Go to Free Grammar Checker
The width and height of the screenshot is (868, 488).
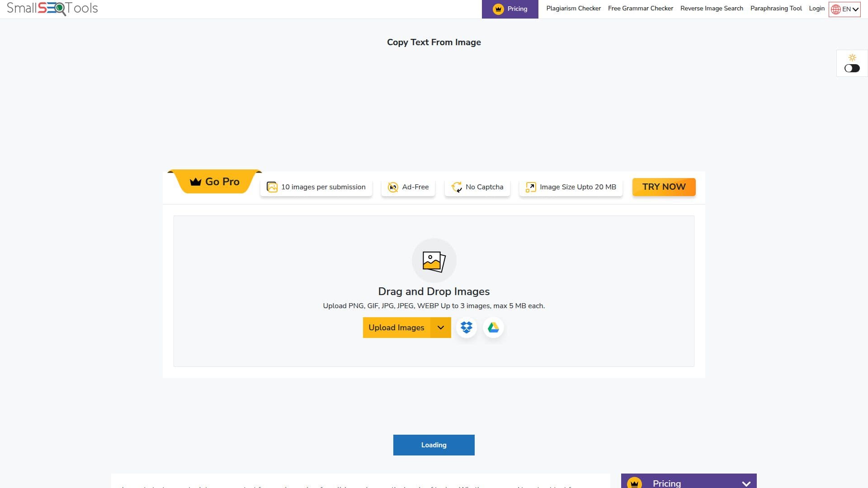click(640, 9)
